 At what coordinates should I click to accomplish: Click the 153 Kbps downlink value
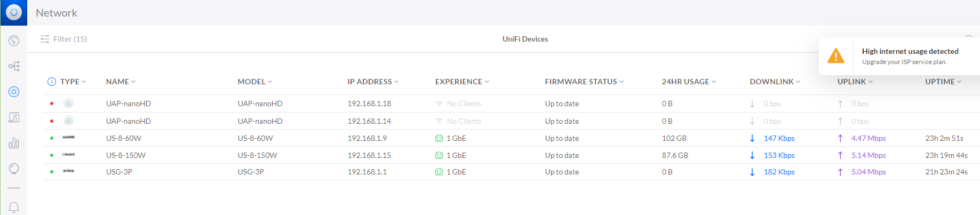(779, 155)
